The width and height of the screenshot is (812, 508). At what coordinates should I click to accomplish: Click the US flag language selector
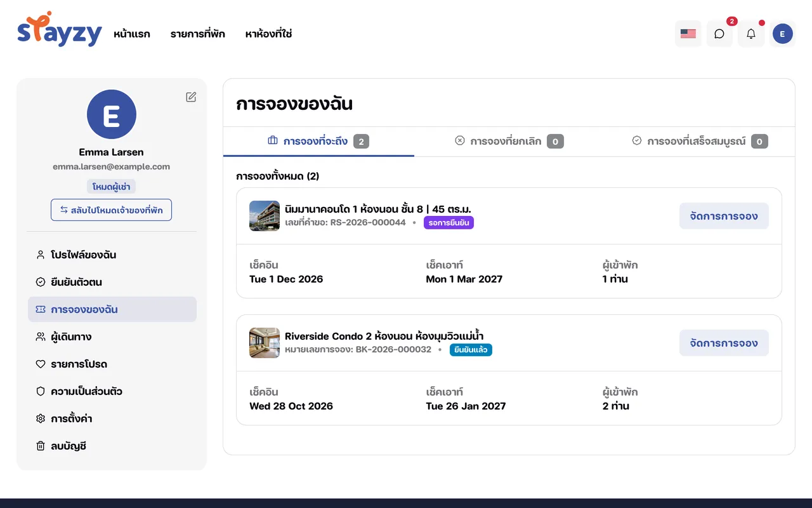(x=688, y=34)
